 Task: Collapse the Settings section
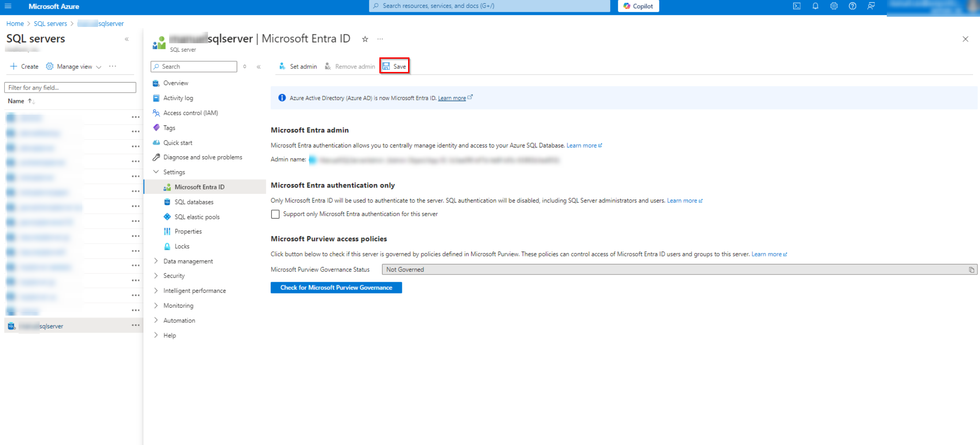point(156,172)
